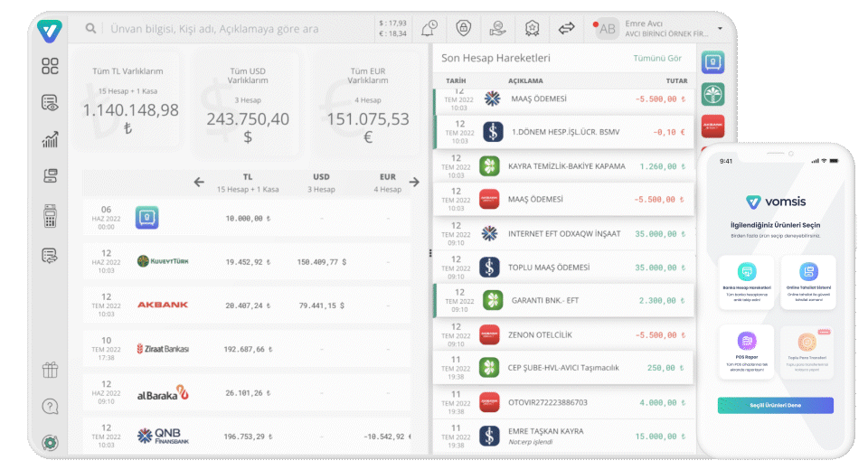
Task: Click the TARİH column header
Action: [x=456, y=80]
